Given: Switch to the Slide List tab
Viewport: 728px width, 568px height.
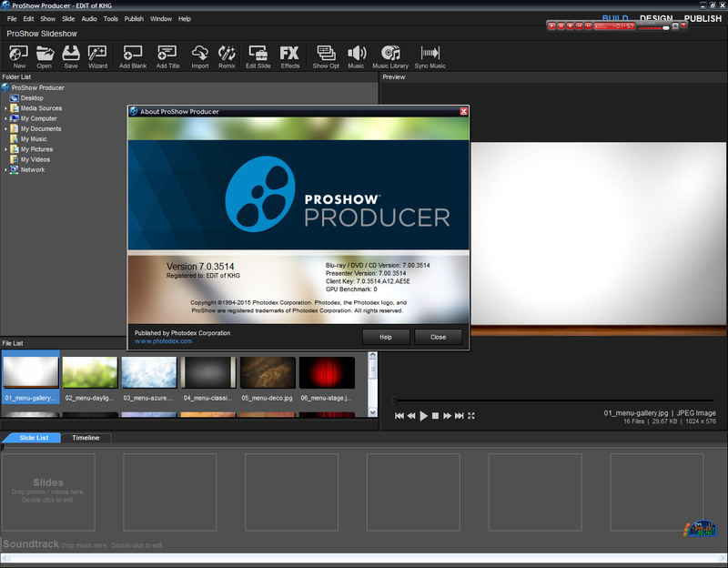Looking at the screenshot, I should pos(34,438).
